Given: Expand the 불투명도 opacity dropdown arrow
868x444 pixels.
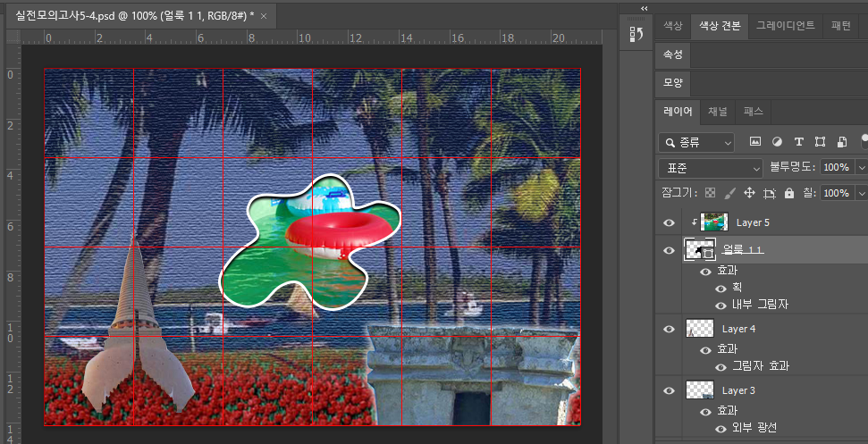Looking at the screenshot, I should coord(862,168).
